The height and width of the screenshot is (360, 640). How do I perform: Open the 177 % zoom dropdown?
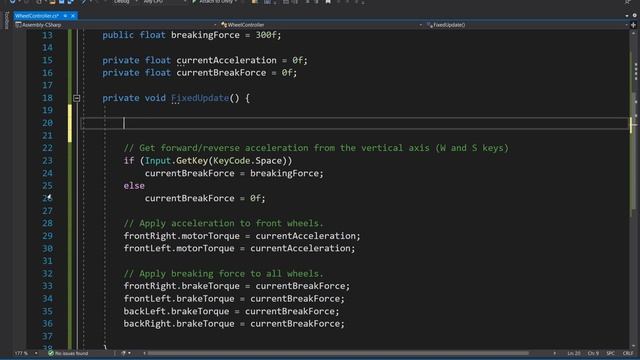[26, 353]
